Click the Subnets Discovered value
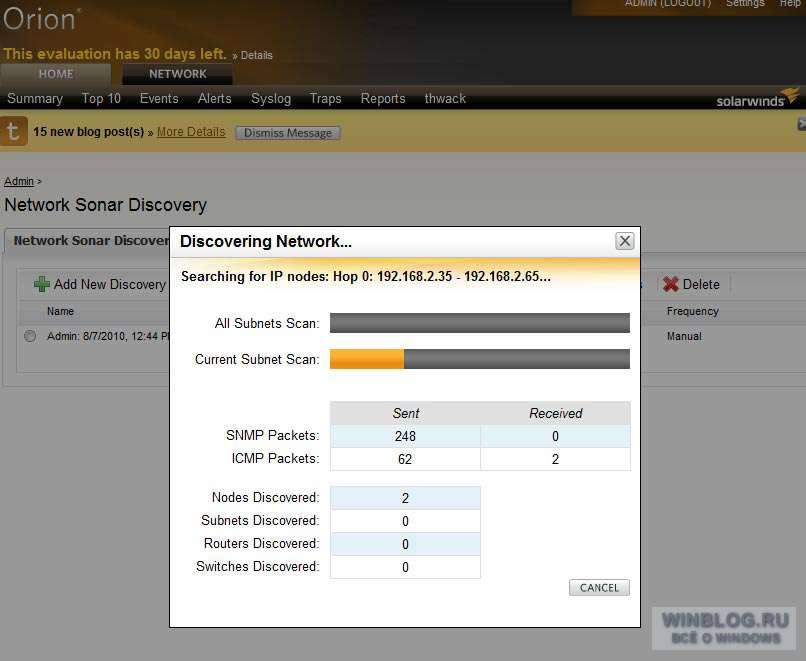Viewport: 806px width, 661px height. [x=405, y=521]
